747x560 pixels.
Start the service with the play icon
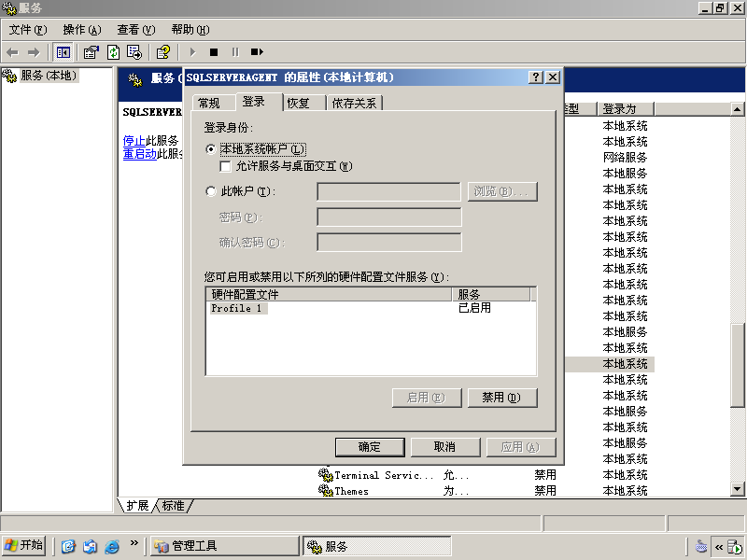pos(192,52)
